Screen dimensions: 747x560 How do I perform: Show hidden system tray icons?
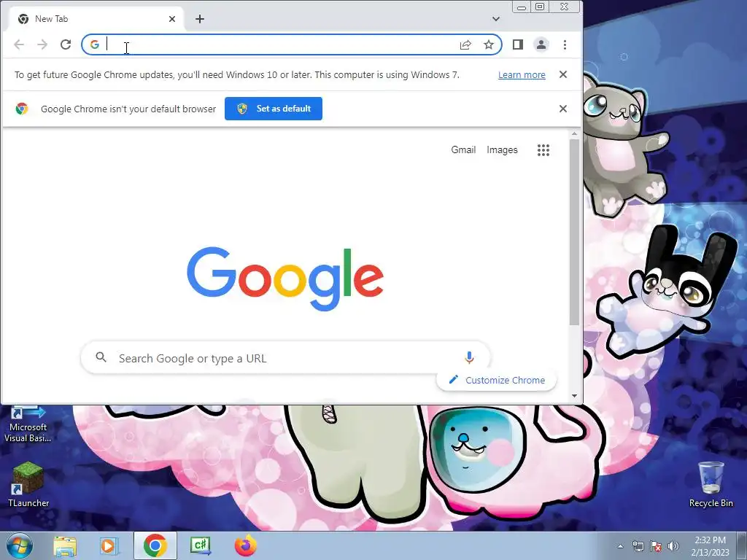pos(620,546)
